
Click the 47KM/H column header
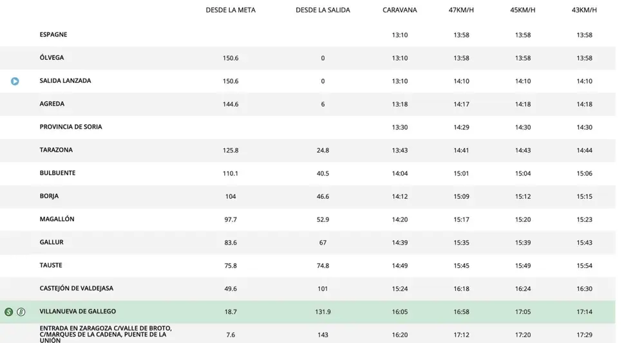[461, 10]
